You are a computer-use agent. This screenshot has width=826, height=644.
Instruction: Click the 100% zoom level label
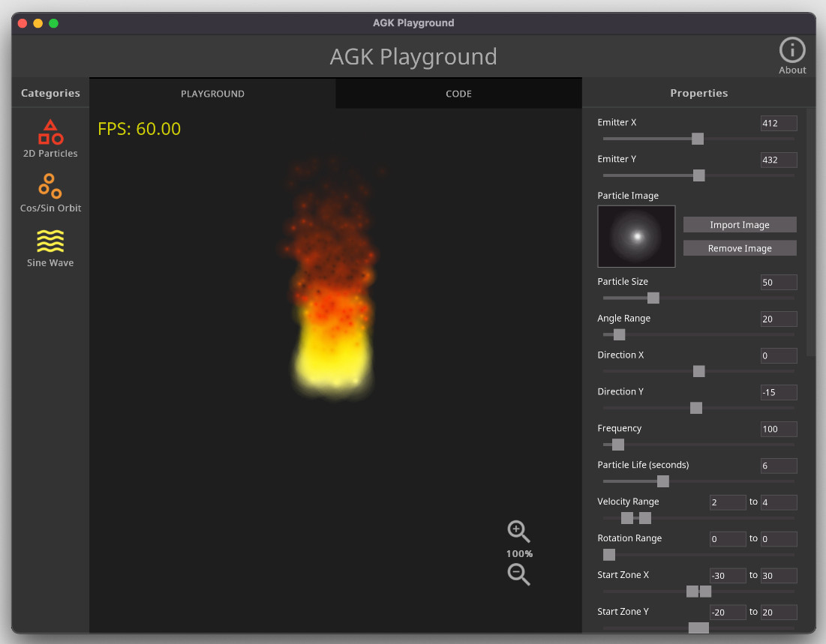pyautogui.click(x=519, y=553)
